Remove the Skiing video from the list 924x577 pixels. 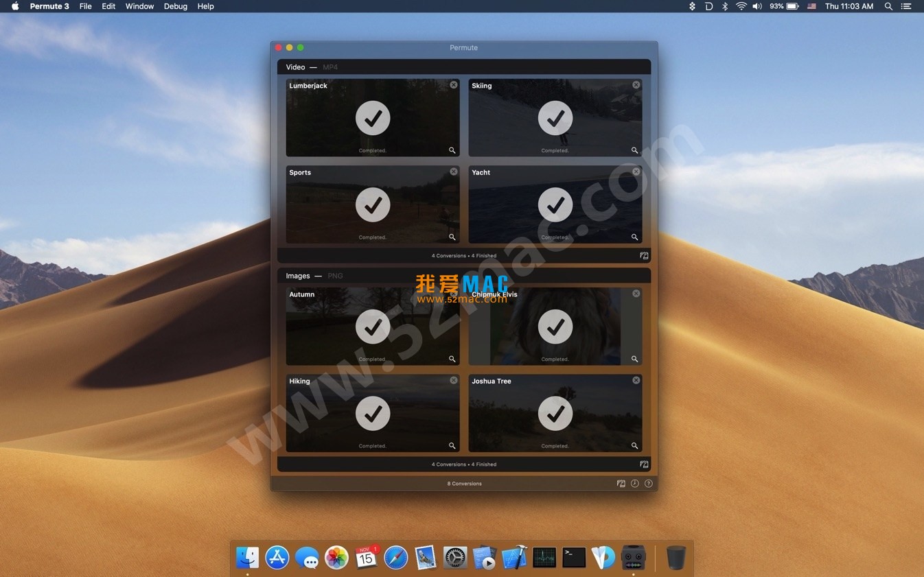636,84
